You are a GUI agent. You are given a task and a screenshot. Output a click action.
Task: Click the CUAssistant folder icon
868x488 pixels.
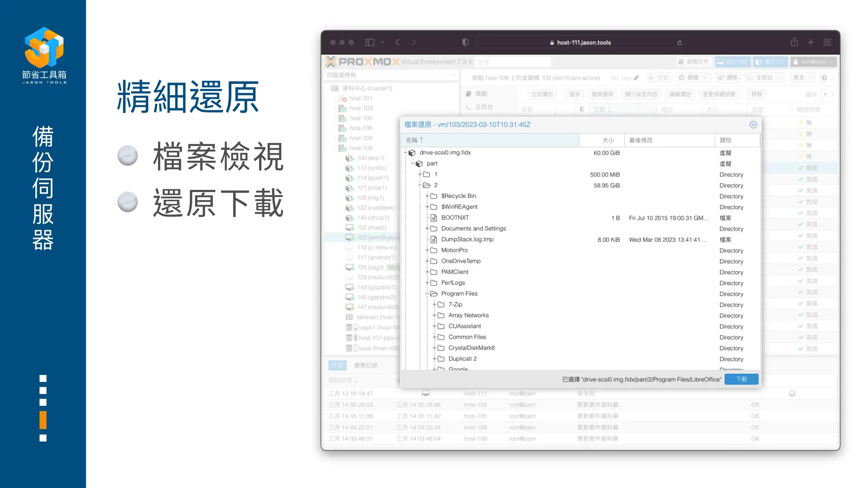point(441,326)
